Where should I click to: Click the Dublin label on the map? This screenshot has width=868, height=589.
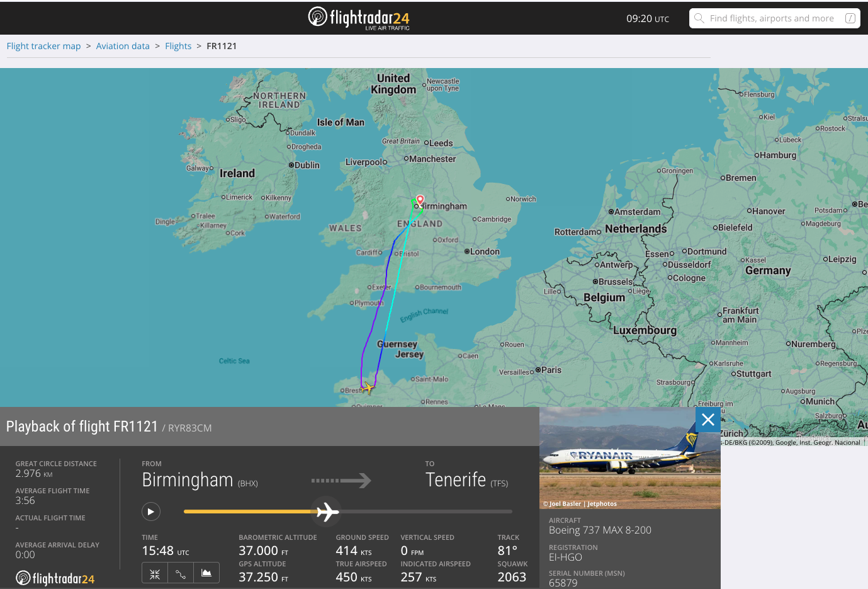[x=307, y=165]
